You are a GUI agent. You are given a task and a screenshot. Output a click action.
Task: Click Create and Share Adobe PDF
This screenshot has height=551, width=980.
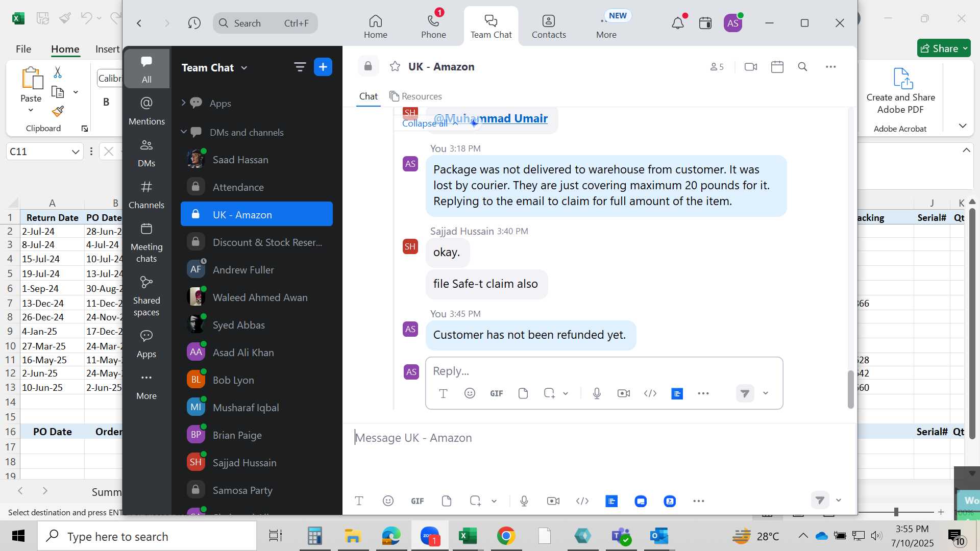[900, 91]
